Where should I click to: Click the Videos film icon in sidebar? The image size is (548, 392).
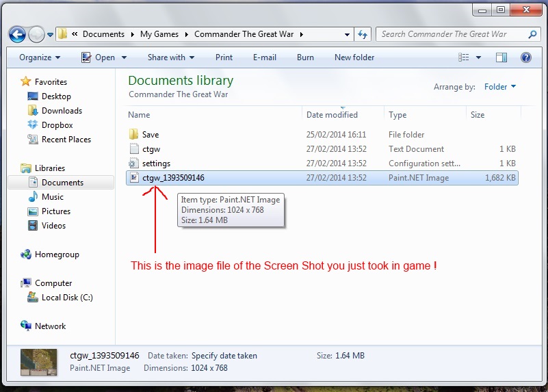click(x=33, y=225)
